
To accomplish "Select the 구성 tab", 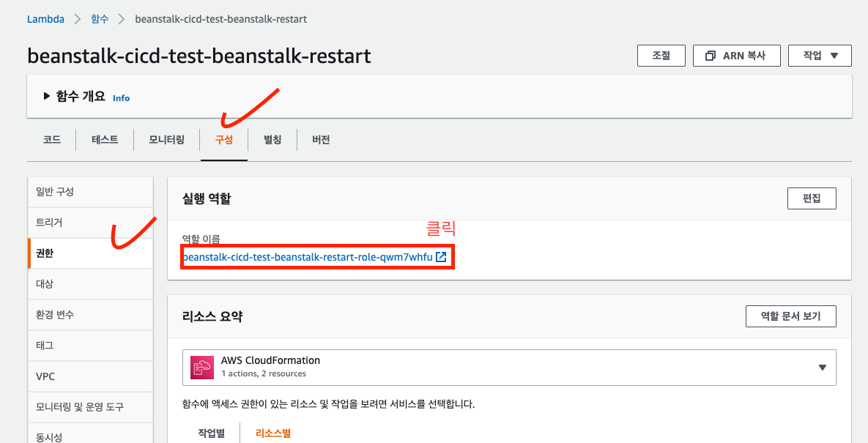I will coord(224,139).
